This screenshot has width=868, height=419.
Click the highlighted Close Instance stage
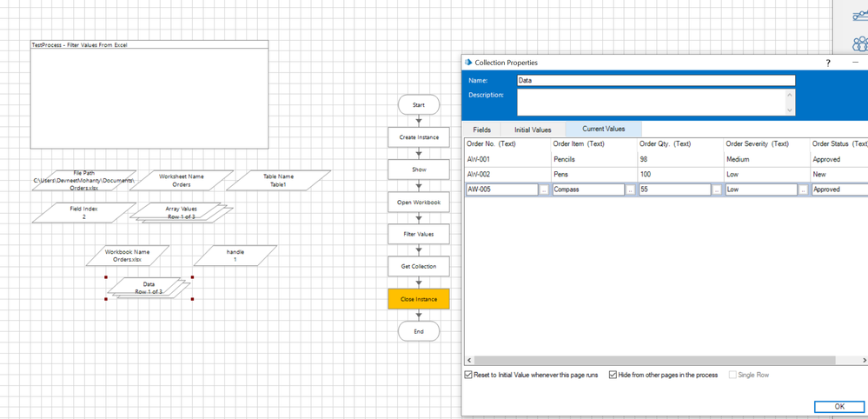[418, 299]
